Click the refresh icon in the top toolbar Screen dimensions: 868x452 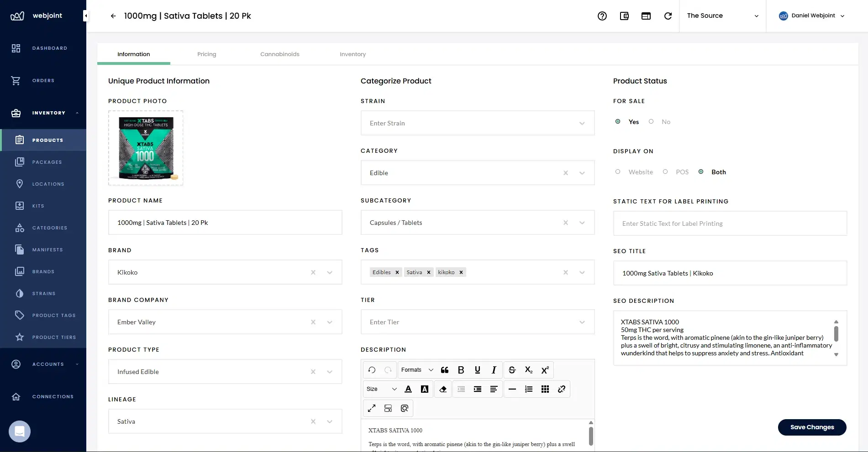tap(668, 16)
